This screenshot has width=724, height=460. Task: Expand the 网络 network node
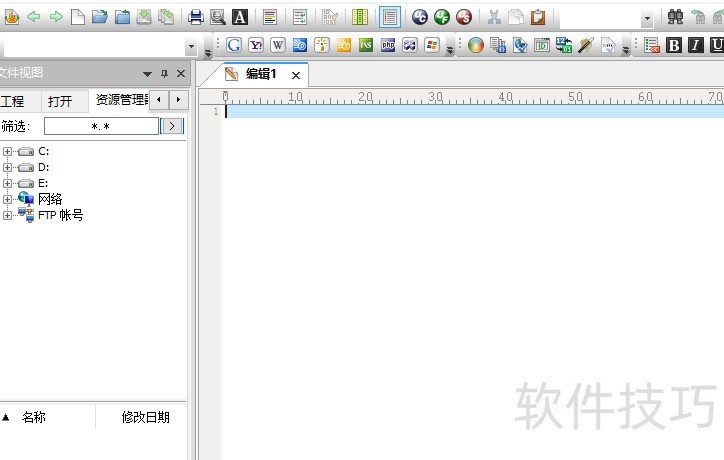(7, 200)
